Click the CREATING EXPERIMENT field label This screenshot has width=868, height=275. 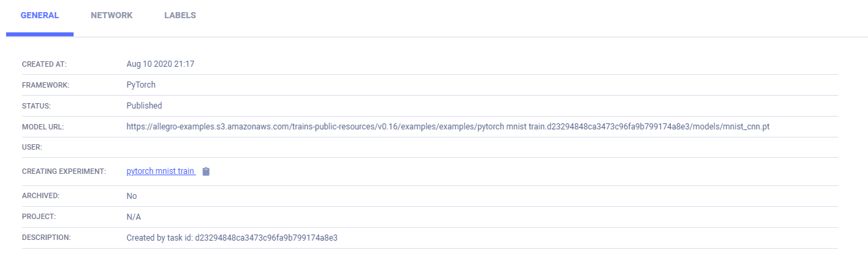coord(64,172)
